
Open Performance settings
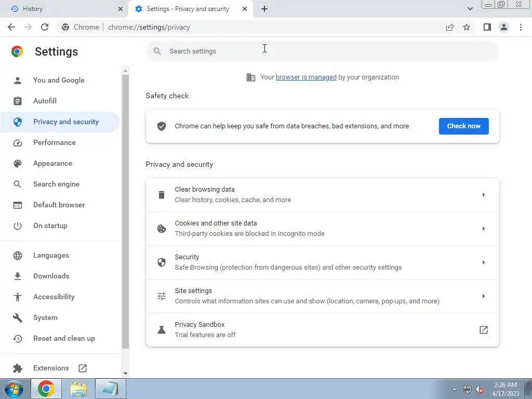60,142
